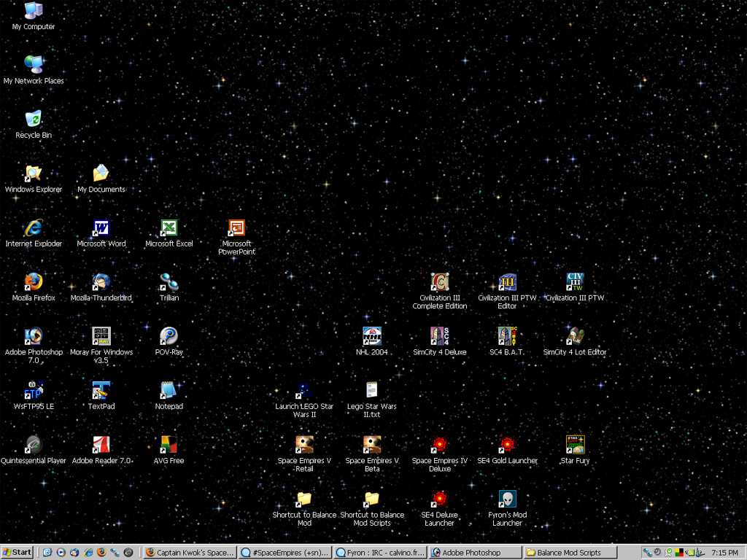
Task: Select the Star Fury game icon
Action: [x=575, y=445]
